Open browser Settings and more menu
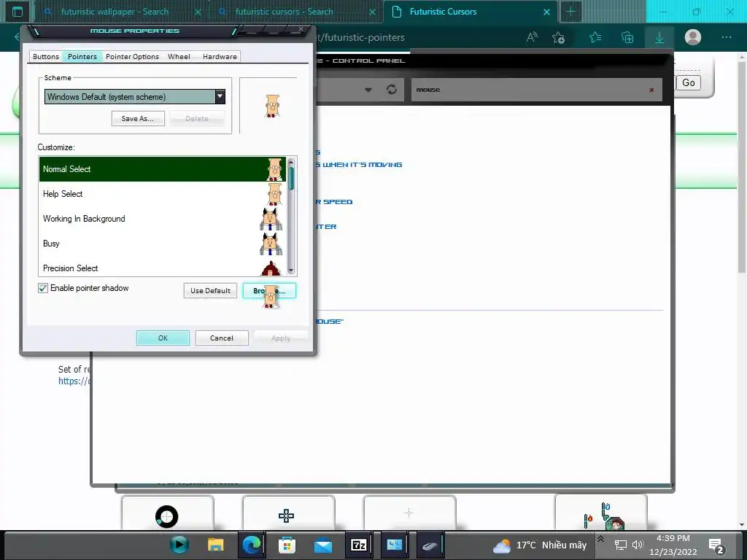 tap(726, 37)
